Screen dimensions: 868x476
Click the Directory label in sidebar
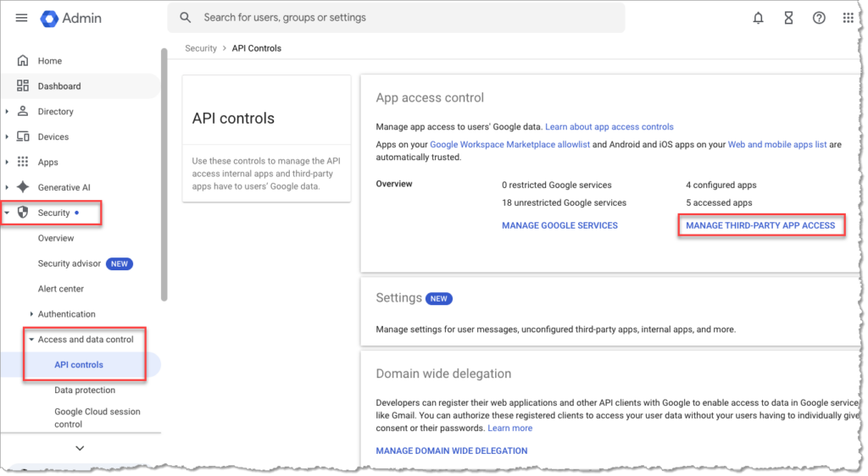click(55, 112)
